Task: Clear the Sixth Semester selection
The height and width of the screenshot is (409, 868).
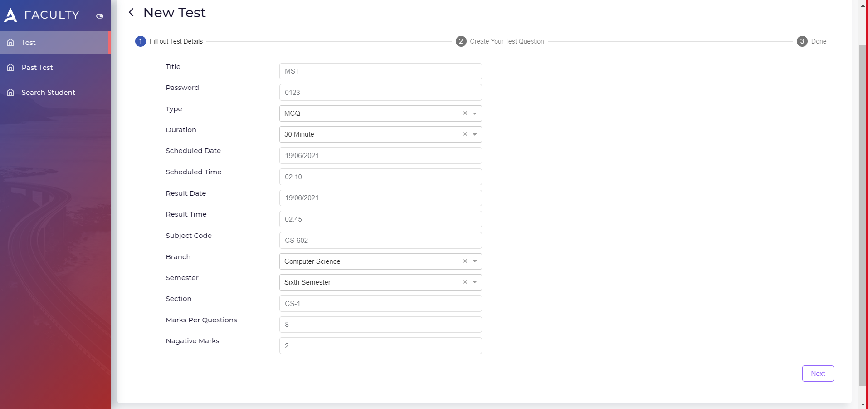Action: [465, 282]
